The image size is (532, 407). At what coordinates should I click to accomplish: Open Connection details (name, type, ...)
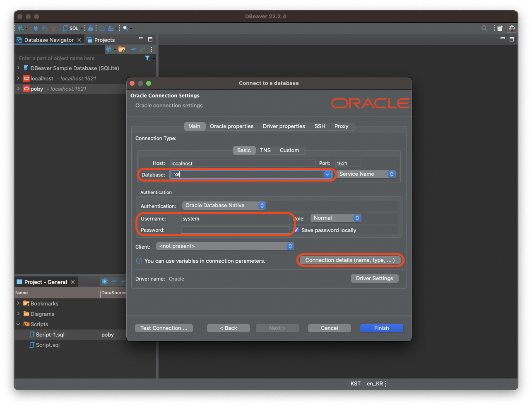click(350, 260)
